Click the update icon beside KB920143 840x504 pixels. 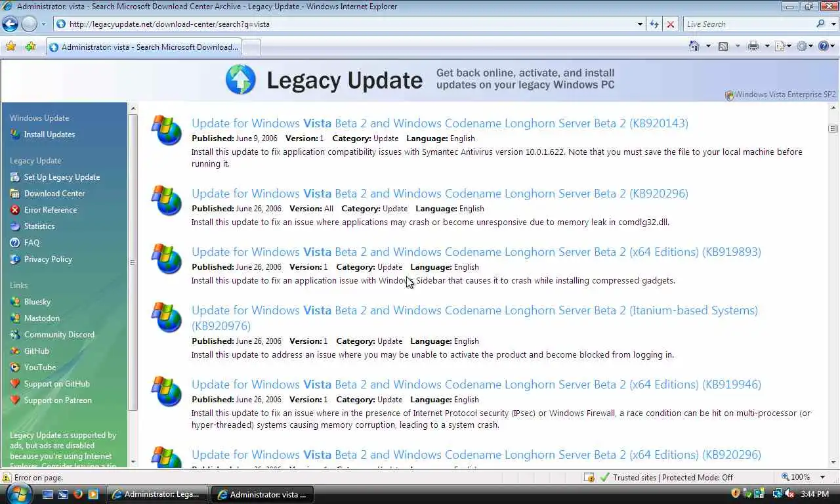[x=167, y=130]
